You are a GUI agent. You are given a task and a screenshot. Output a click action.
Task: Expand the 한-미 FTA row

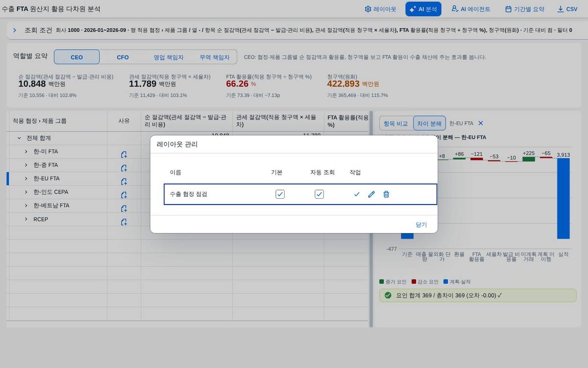point(26,152)
